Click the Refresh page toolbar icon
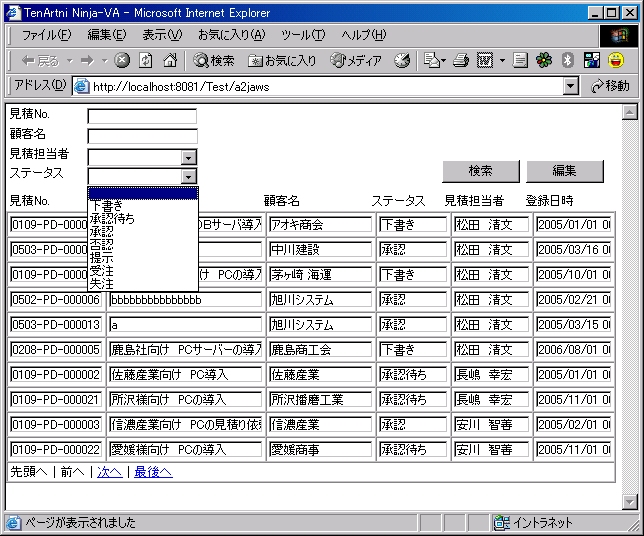This screenshot has height=536, width=644. point(146,60)
